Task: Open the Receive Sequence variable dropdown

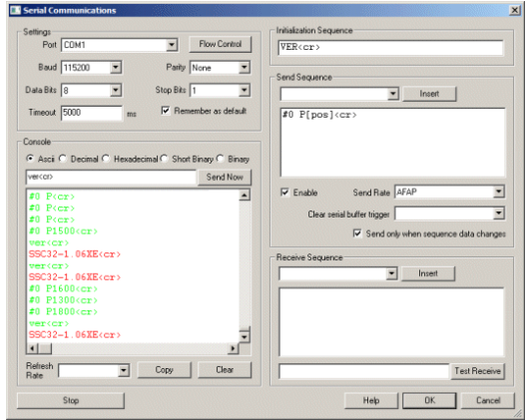Action: (391, 273)
